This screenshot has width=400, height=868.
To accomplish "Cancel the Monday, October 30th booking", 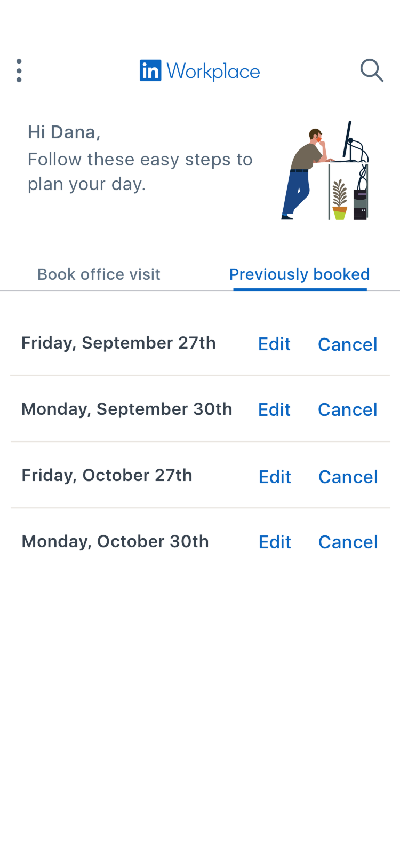I will pyautogui.click(x=348, y=542).
